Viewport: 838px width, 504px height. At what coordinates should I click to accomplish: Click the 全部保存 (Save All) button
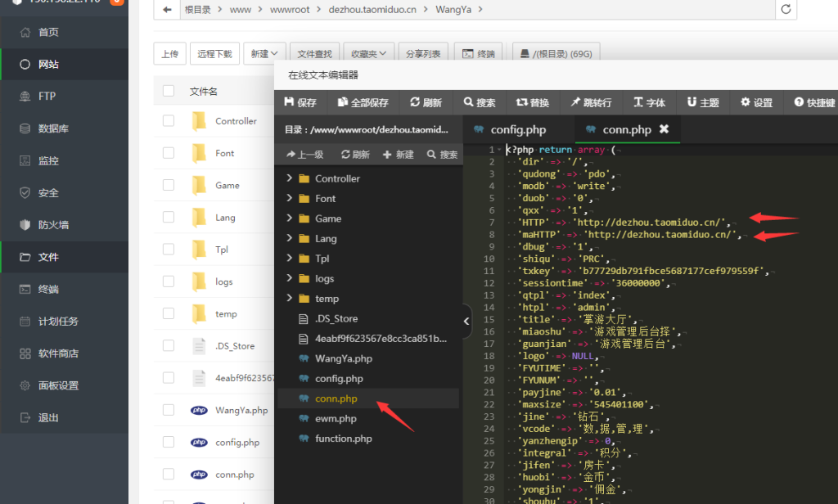pos(362,101)
